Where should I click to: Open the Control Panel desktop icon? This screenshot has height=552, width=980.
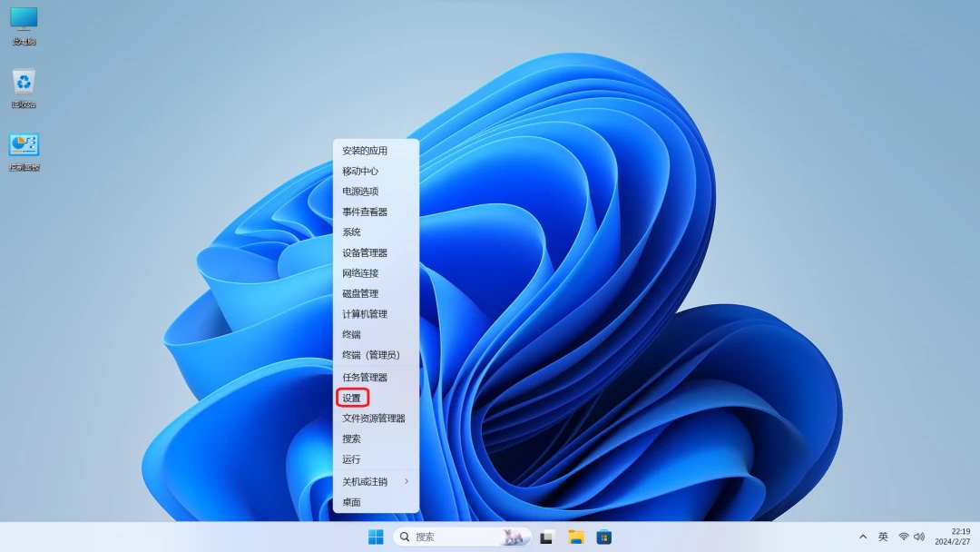(24, 152)
